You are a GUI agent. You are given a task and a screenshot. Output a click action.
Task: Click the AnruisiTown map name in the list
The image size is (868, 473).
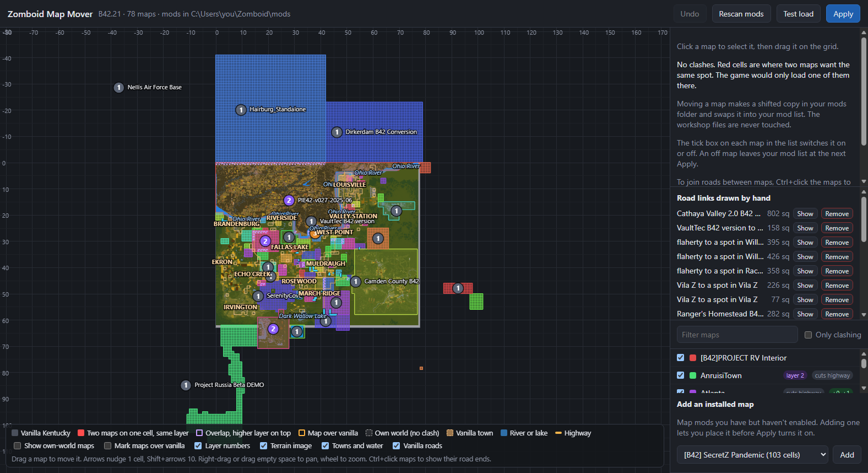click(x=721, y=375)
